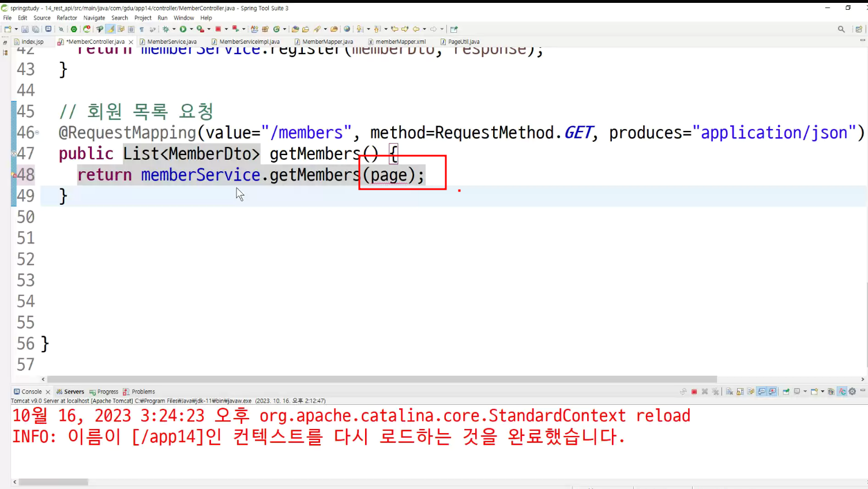Click the Last Edit Location icon
Image resolution: width=868 pixels, height=489 pixels.
click(394, 29)
